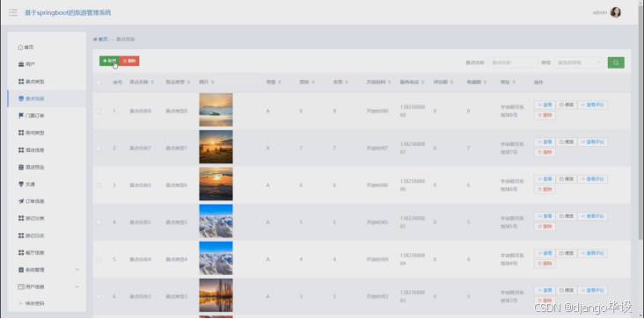This screenshot has width=644, height=319.
Task: Check the checkbox for row 景点名称4
Action: point(99,259)
